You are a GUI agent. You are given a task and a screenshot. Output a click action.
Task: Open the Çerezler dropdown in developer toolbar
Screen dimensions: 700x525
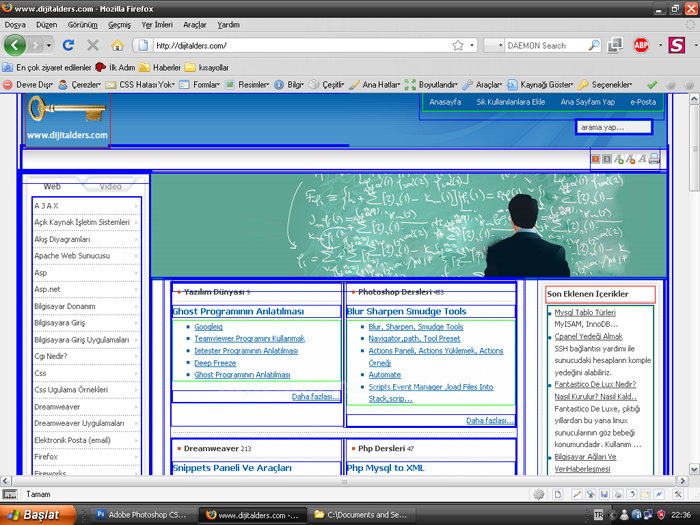pyautogui.click(x=78, y=85)
